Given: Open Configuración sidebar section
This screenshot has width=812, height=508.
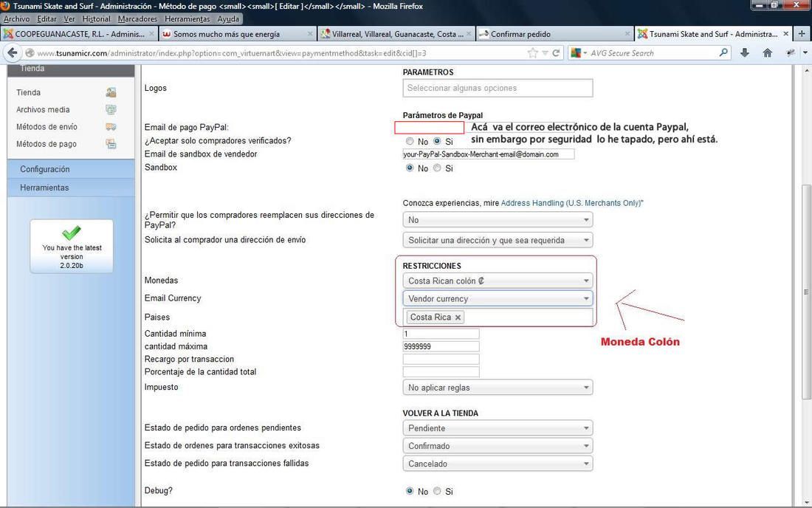Looking at the screenshot, I should pos(71,169).
